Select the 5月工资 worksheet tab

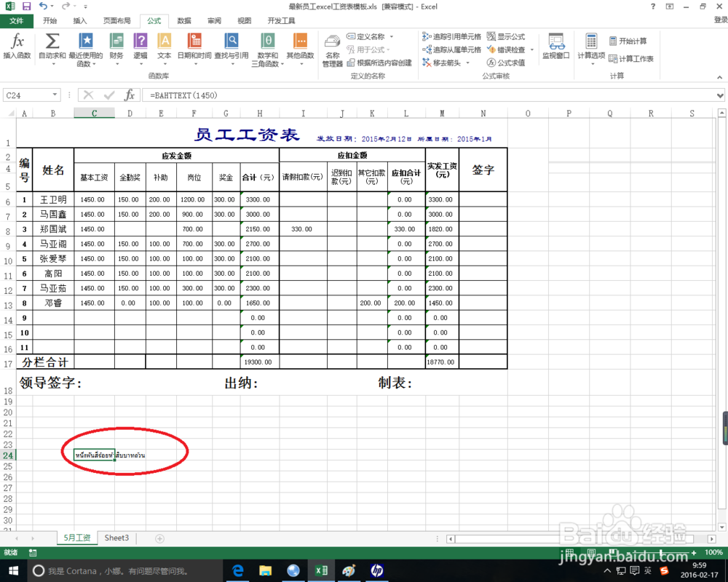pos(77,538)
